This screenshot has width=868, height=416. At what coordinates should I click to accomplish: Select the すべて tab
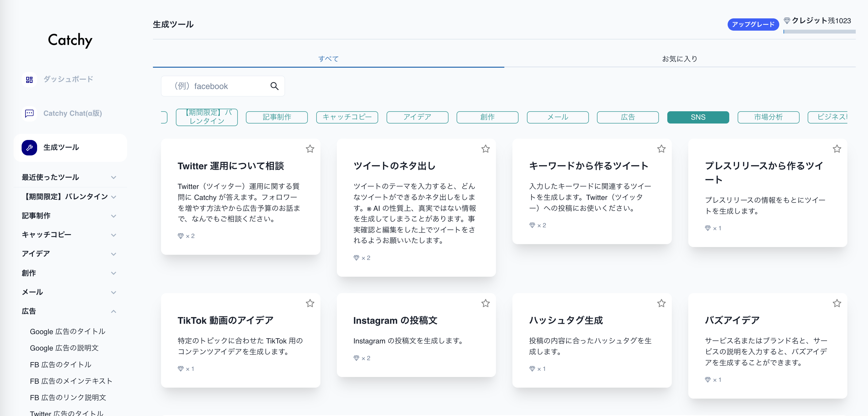coord(328,59)
